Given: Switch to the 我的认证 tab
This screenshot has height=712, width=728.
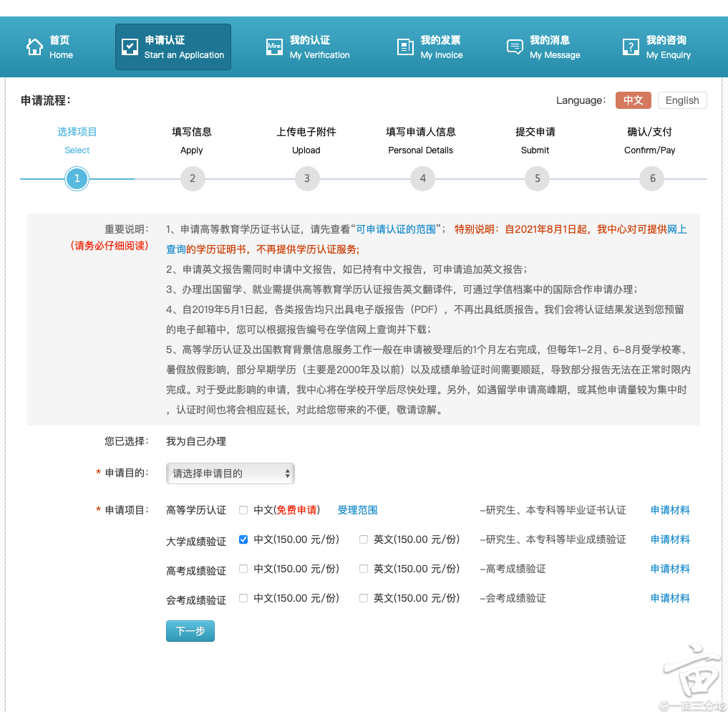Looking at the screenshot, I should coord(306,46).
